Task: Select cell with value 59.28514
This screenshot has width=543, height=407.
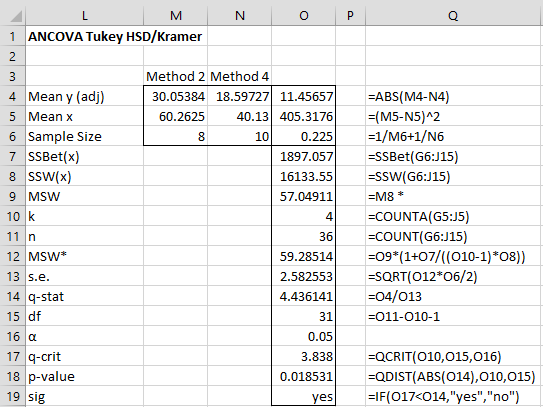Action: (x=303, y=256)
